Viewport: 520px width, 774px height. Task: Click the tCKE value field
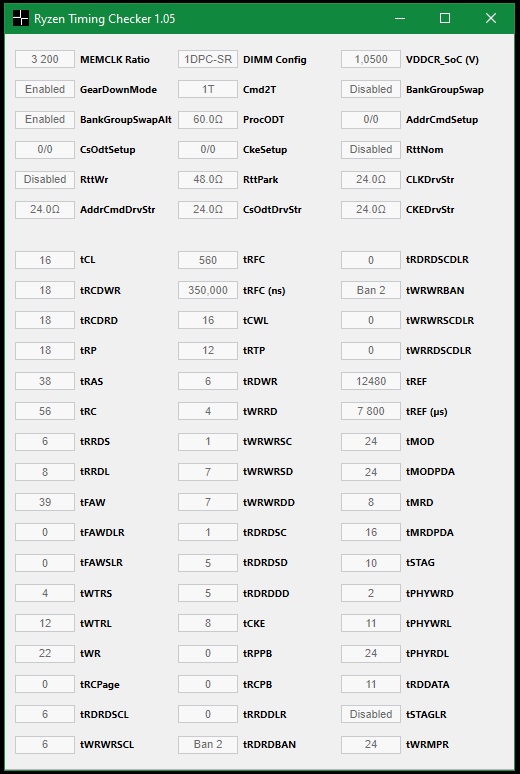tap(208, 623)
